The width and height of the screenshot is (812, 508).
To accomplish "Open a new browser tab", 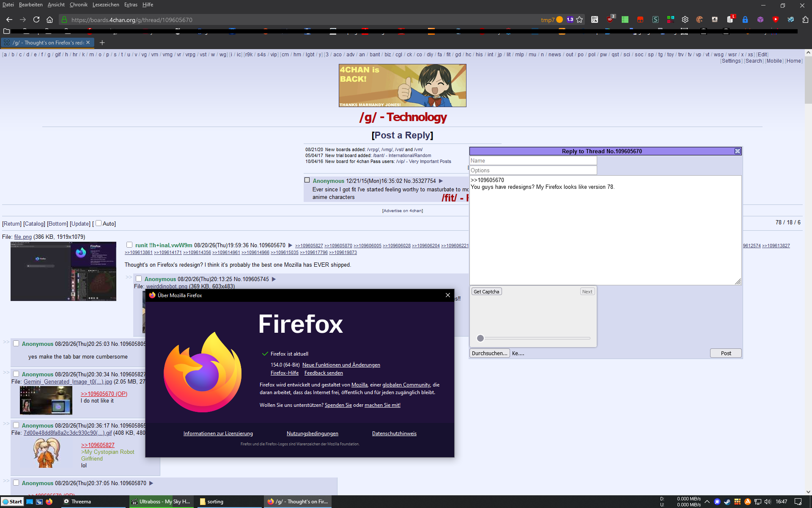I will coord(102,42).
